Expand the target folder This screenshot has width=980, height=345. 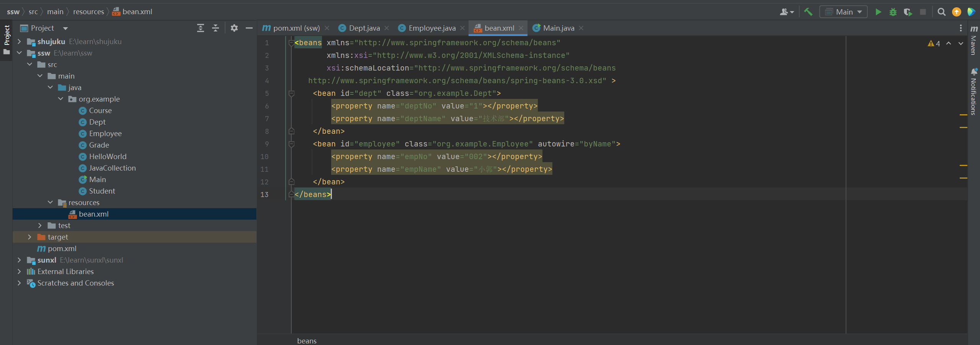pos(29,237)
